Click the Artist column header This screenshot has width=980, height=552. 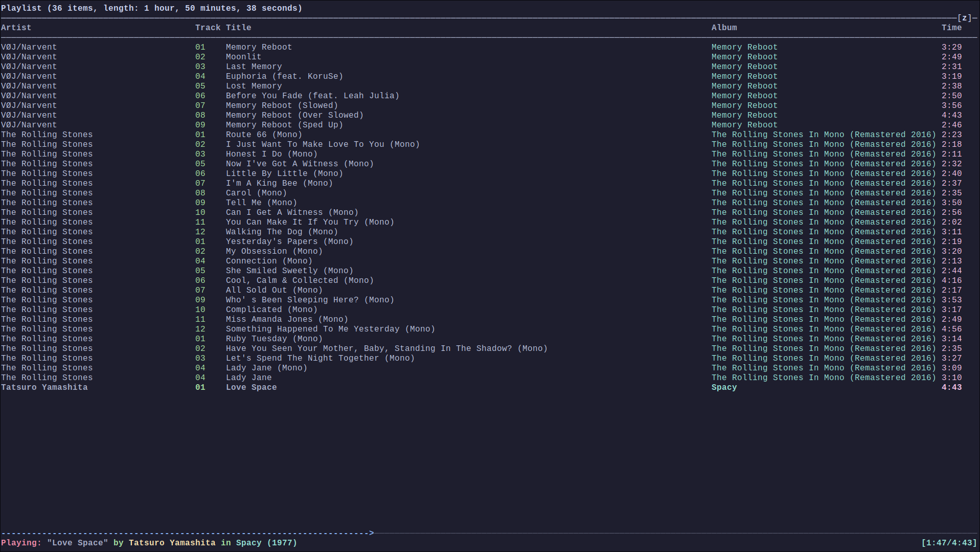pos(16,28)
